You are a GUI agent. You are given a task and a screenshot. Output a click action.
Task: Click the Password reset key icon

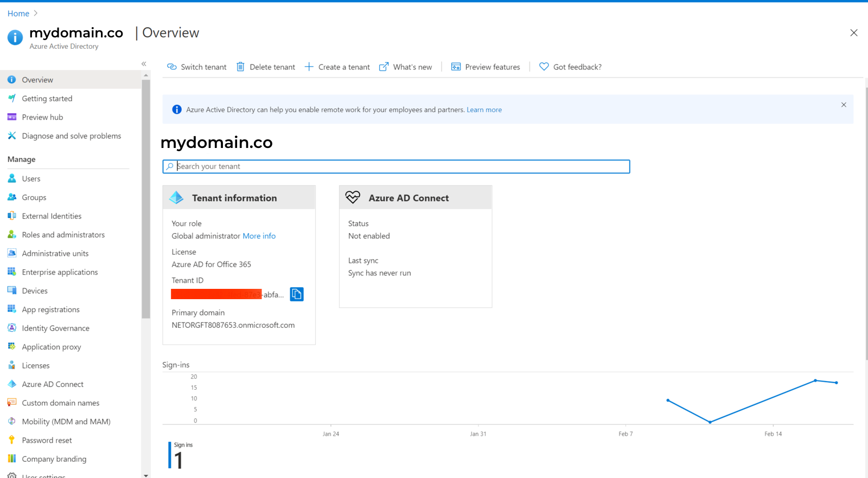click(x=11, y=440)
